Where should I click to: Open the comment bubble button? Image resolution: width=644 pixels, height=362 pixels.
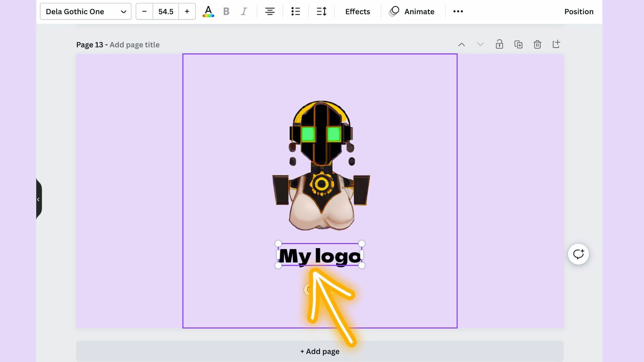[578, 254]
